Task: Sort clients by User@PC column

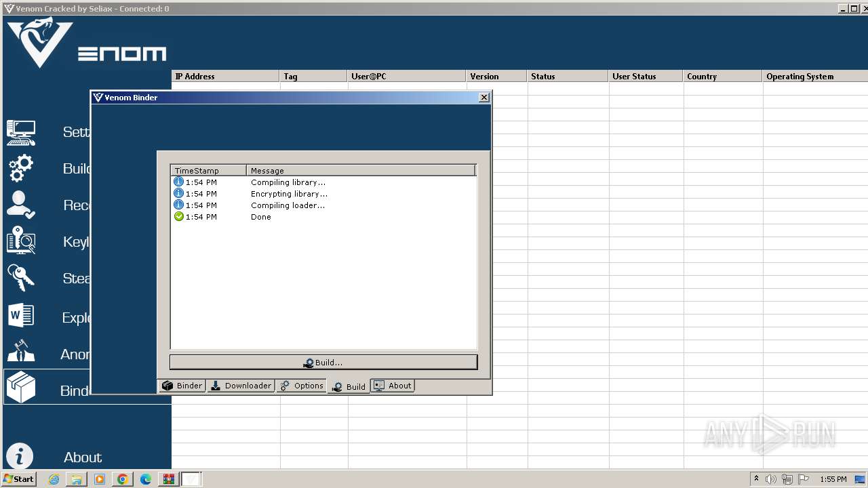Action: [407, 77]
